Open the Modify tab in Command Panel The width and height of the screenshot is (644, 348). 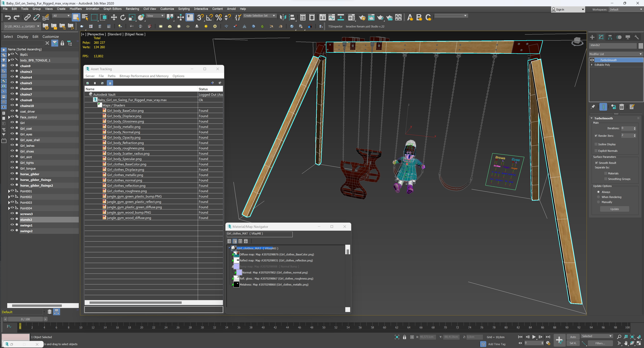(x=601, y=37)
